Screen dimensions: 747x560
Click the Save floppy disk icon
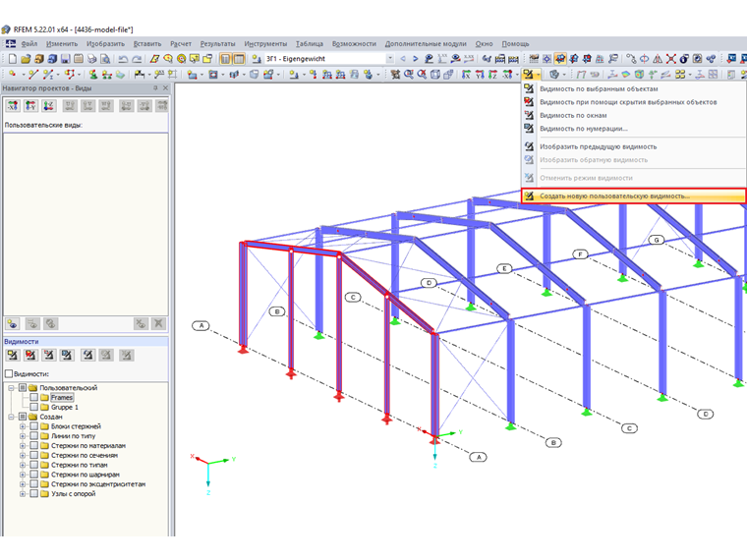click(66, 59)
